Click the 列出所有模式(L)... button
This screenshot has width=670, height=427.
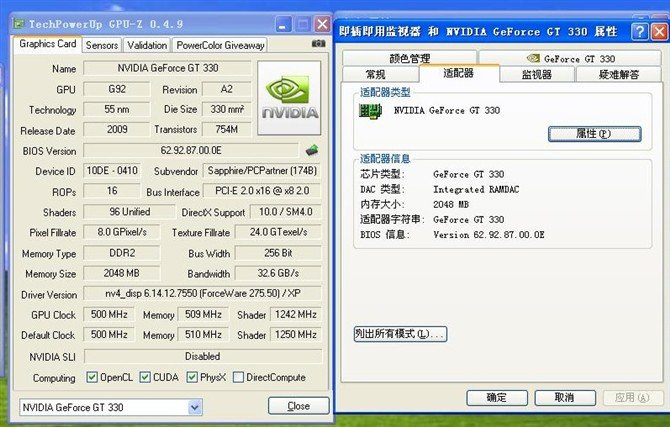pos(400,334)
